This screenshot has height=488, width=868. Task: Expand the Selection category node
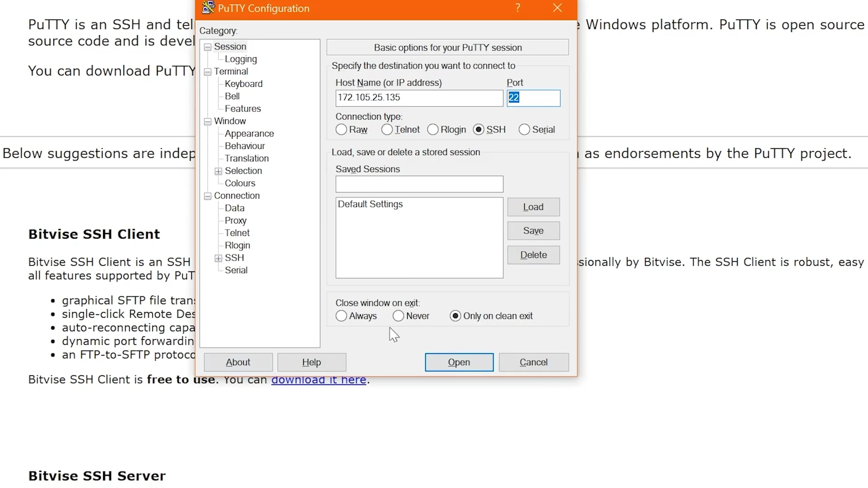(218, 171)
